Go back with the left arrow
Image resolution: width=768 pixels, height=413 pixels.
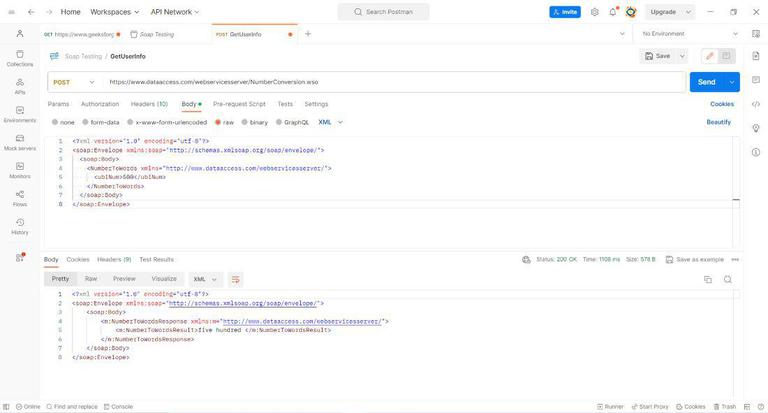point(31,12)
